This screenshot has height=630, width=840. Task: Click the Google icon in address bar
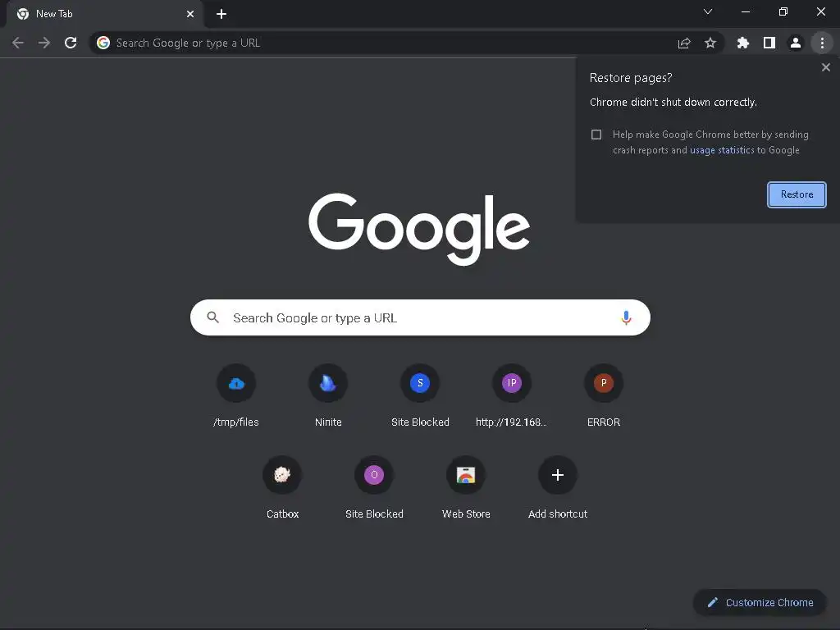103,43
